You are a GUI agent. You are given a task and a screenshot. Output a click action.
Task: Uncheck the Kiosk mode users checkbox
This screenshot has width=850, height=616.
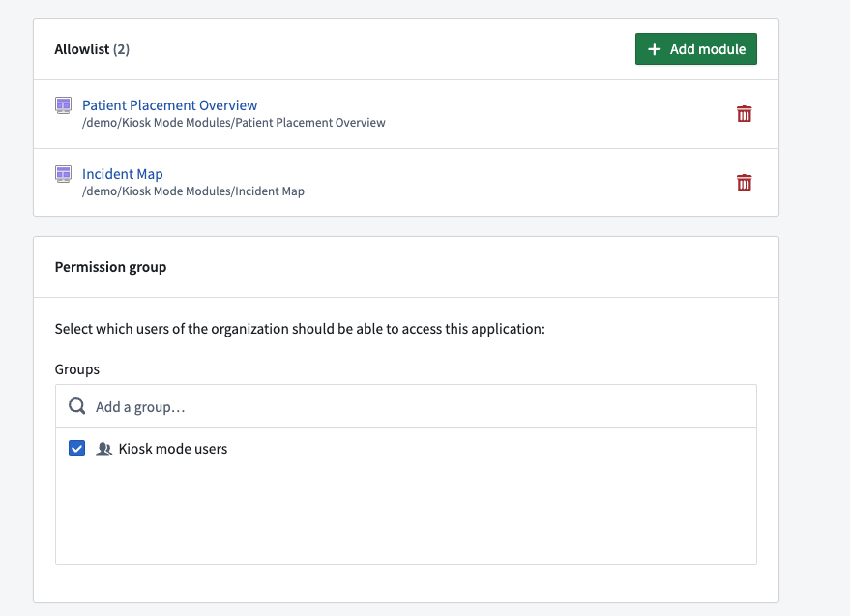77,449
